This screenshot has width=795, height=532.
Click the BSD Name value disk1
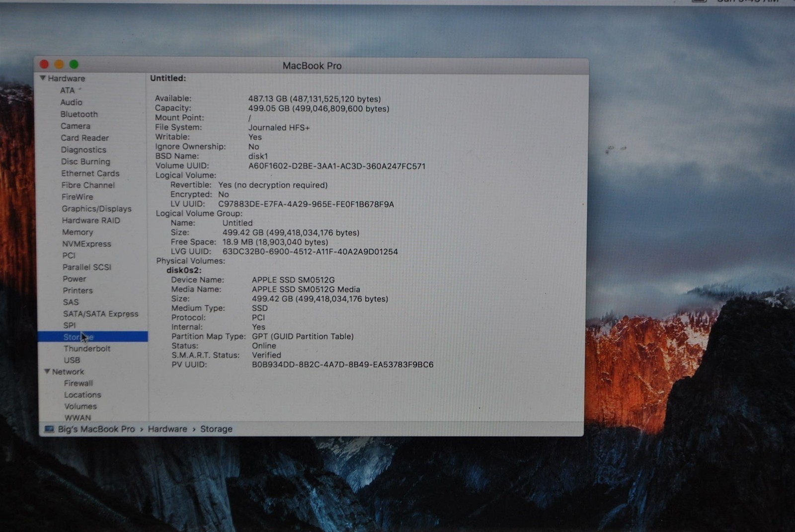258,156
